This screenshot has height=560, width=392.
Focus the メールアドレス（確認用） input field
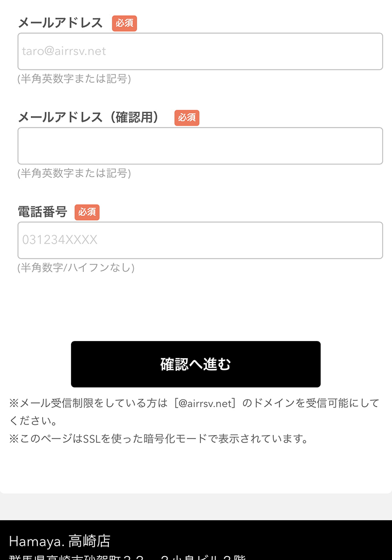pyautogui.click(x=200, y=146)
